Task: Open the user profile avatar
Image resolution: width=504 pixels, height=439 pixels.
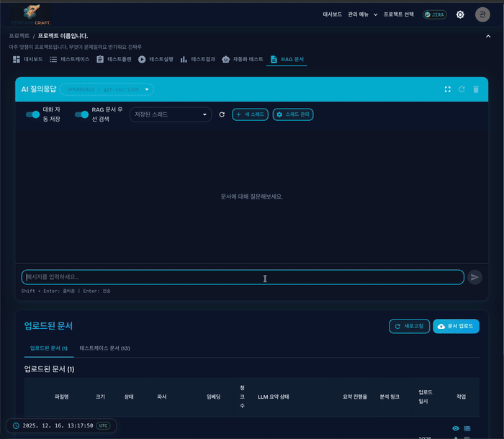Action: pos(482,14)
